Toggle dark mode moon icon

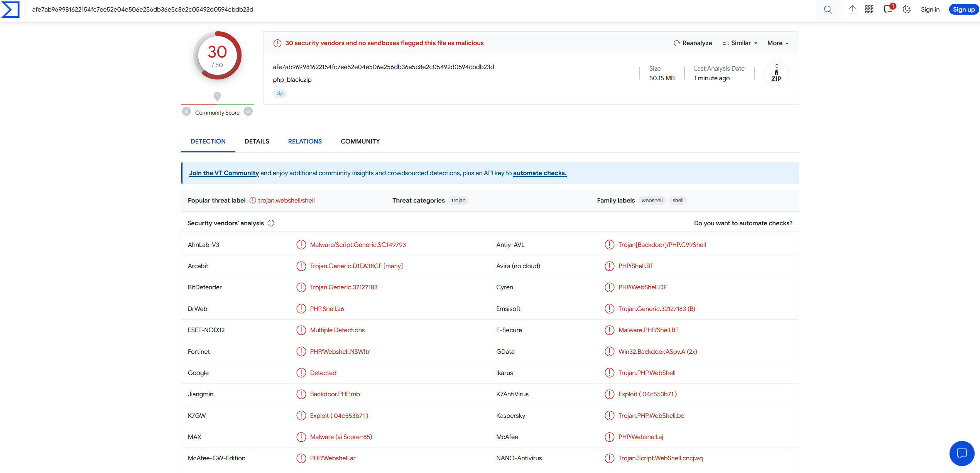[907, 10]
